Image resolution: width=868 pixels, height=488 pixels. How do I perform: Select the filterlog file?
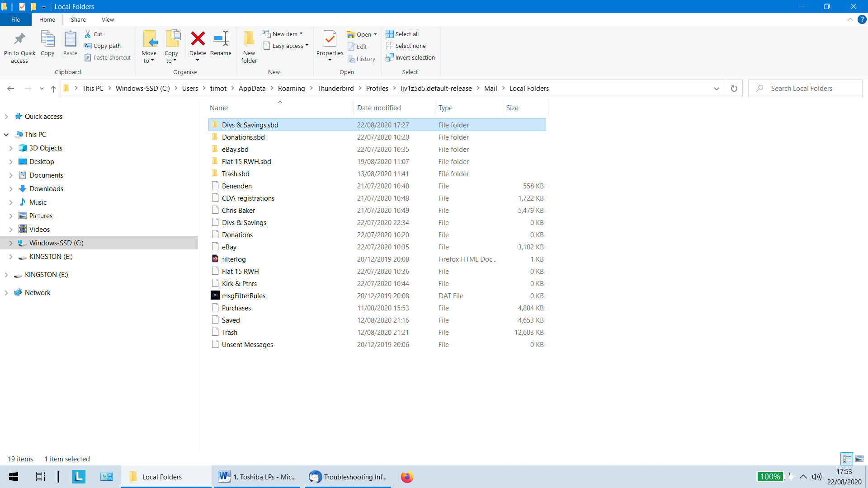point(377,259)
